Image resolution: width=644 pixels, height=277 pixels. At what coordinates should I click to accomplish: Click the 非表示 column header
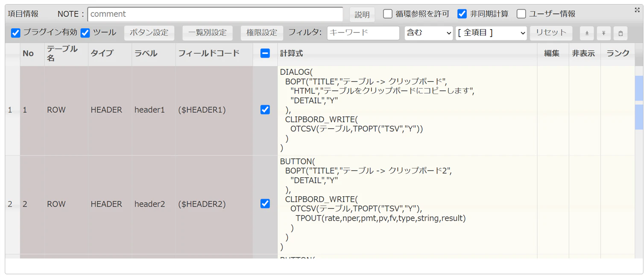[584, 53]
